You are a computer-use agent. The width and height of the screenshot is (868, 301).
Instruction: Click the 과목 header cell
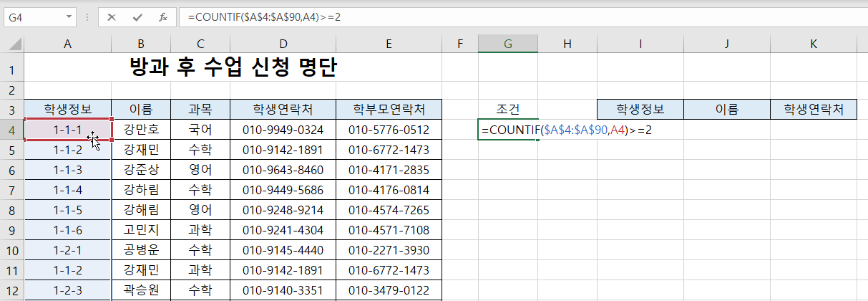click(200, 110)
